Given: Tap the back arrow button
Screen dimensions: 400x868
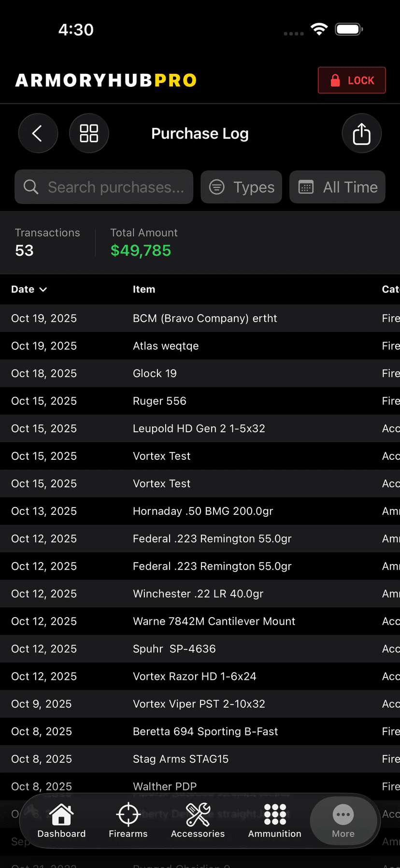Looking at the screenshot, I should [38, 134].
